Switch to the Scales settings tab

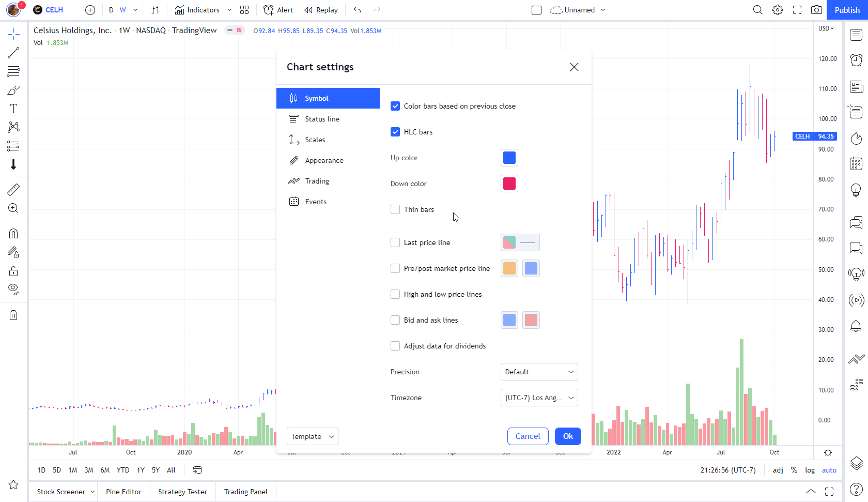[x=328, y=140]
